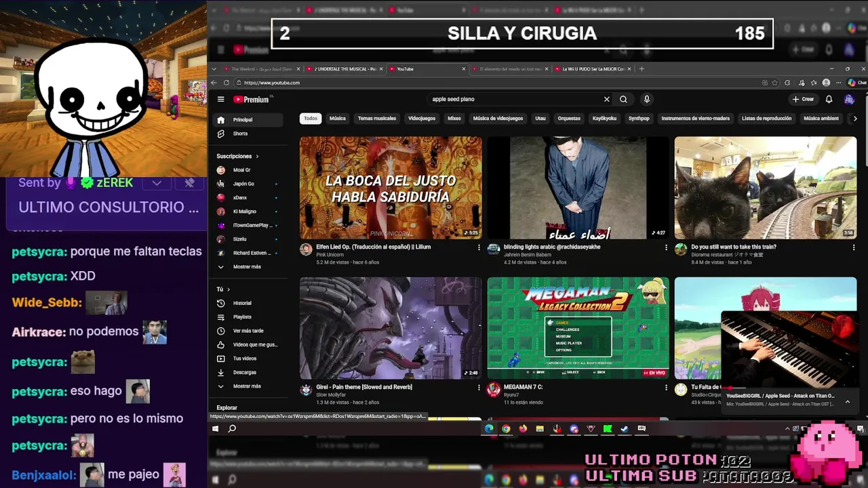Open the Megaman Legacy Collection 2 thumbnail
Viewport: 868px width, 488px height.
(x=578, y=328)
